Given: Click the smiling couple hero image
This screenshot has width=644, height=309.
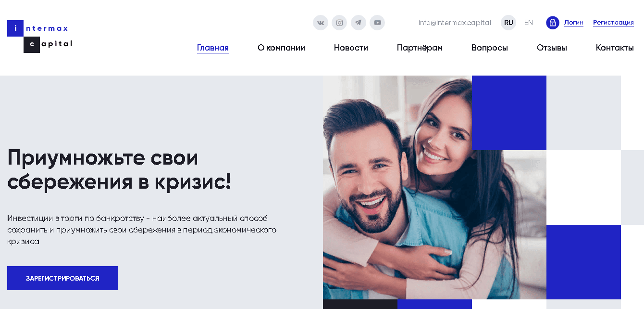Looking at the screenshot, I should coord(434,188).
